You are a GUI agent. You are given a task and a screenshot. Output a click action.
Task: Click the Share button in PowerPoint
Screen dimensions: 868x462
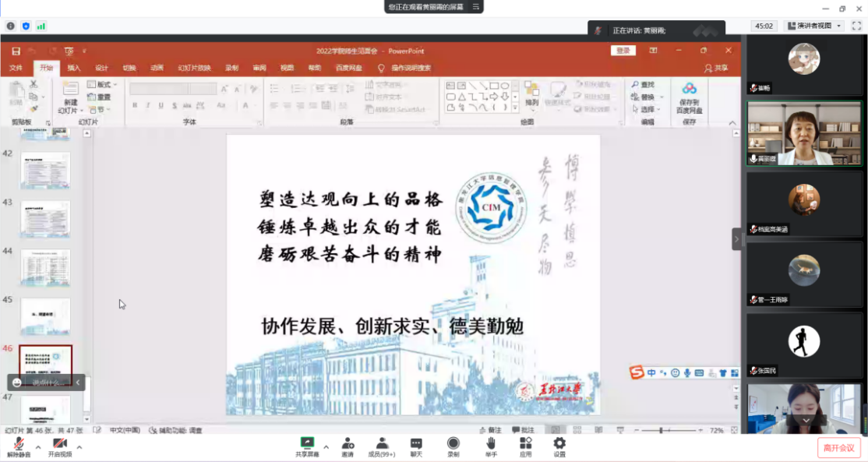point(716,68)
